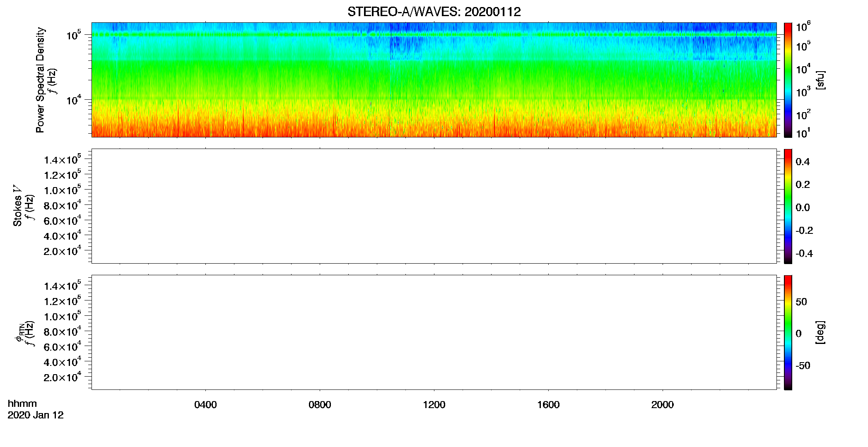This screenshot has width=868, height=447.
Task: Click the green 100 kHz line in the spectrogram
Action: tap(434, 35)
